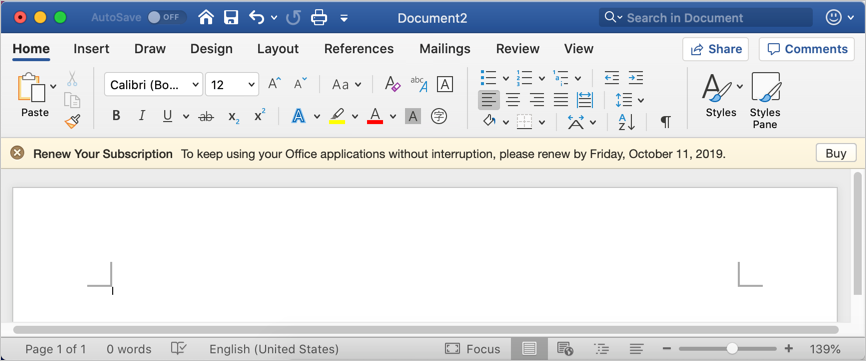Image resolution: width=866 pixels, height=361 pixels.
Task: Increase paragraph indent
Action: [636, 78]
